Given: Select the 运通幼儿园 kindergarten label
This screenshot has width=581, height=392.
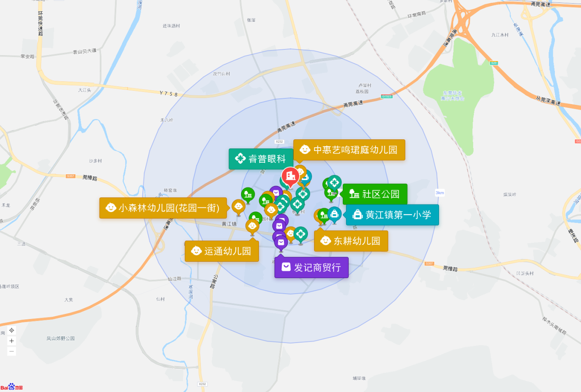Looking at the screenshot, I should click(x=222, y=251).
